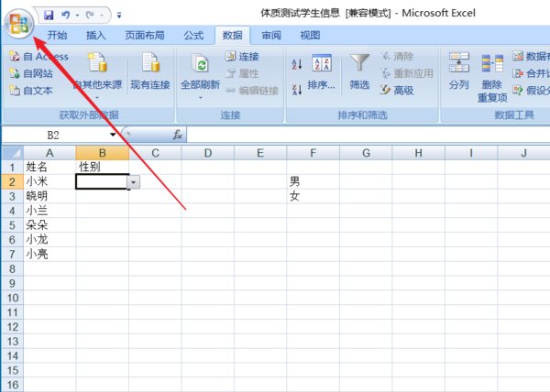Click the 删除重复项 icon

click(492, 64)
